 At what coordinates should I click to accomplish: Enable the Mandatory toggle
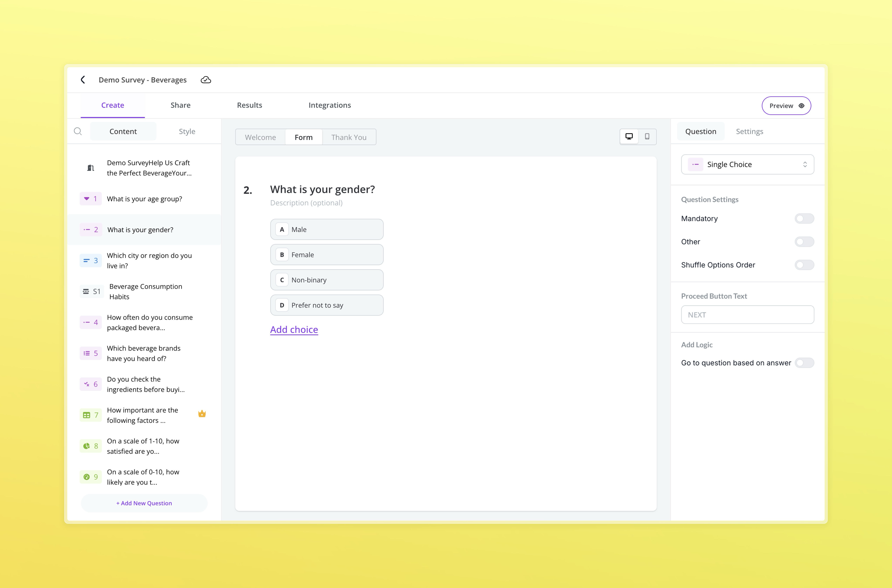click(804, 219)
